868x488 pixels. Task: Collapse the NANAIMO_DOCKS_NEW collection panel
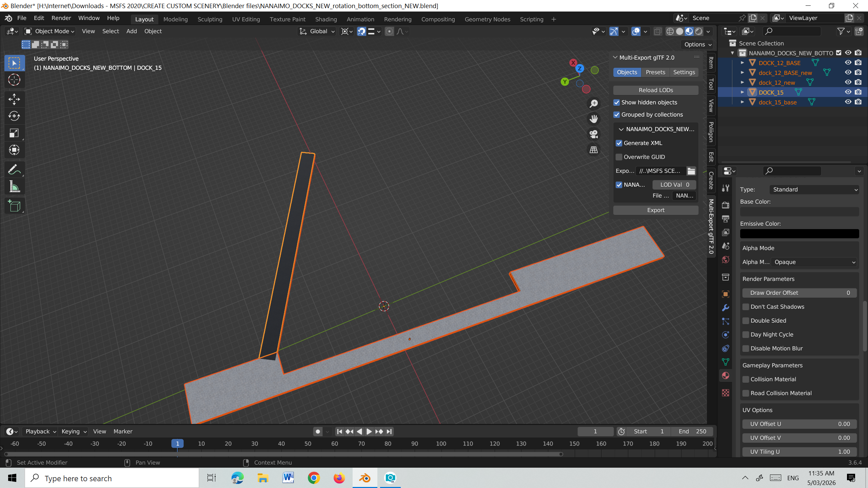pos(621,129)
